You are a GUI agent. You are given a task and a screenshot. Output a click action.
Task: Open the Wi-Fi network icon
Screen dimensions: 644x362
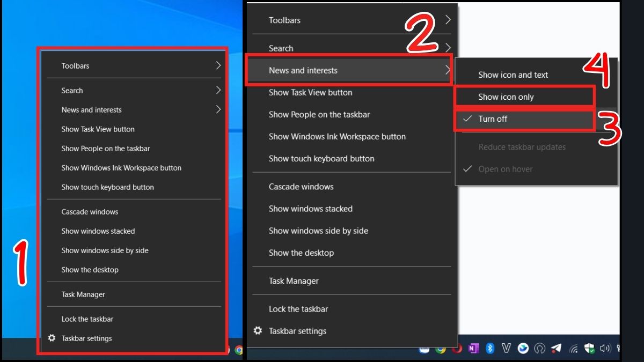coord(574,348)
